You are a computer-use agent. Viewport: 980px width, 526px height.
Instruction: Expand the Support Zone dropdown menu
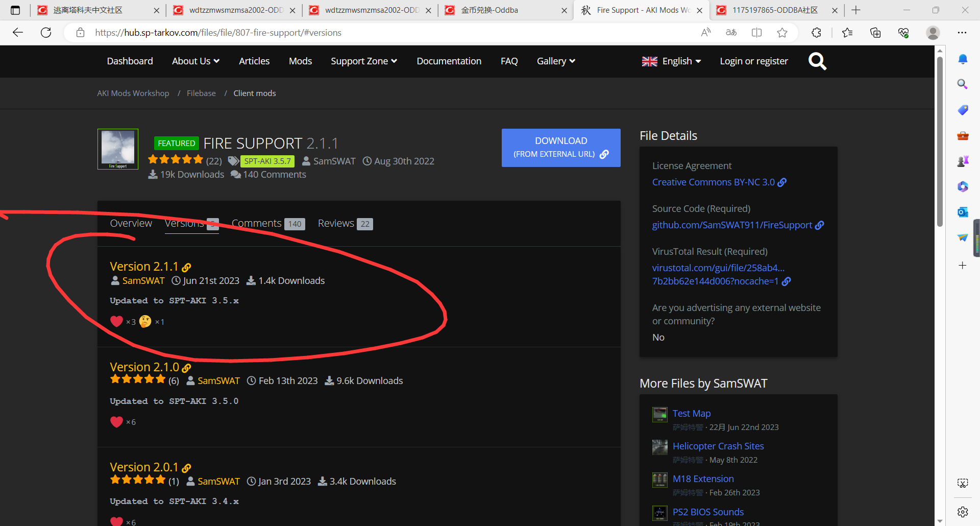click(x=363, y=61)
